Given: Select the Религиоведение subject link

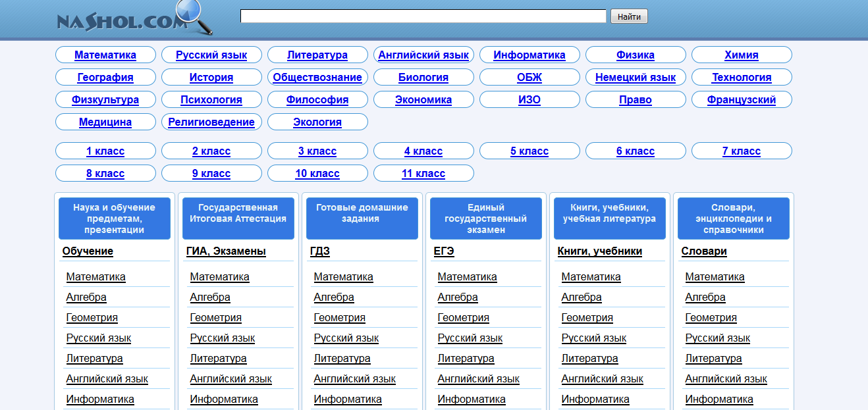Looking at the screenshot, I should [x=211, y=122].
